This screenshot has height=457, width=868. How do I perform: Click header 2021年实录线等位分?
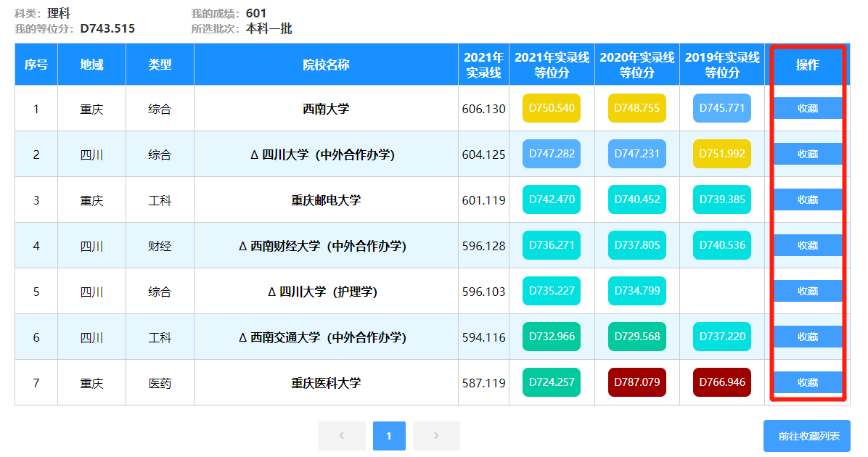pyautogui.click(x=552, y=65)
